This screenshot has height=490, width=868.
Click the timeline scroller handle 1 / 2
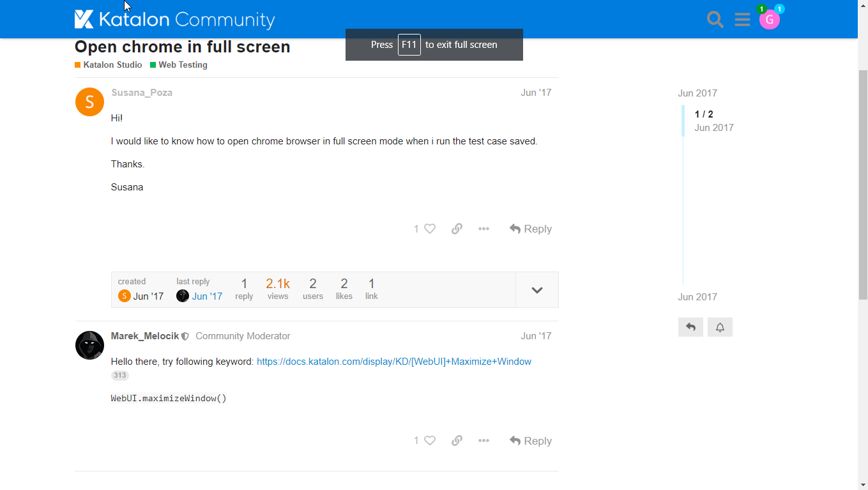point(704,120)
